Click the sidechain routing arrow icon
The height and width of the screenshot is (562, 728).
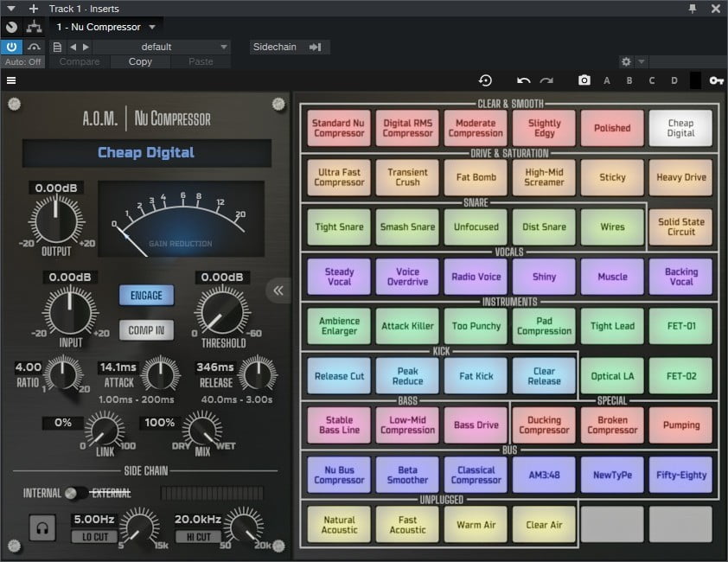316,47
